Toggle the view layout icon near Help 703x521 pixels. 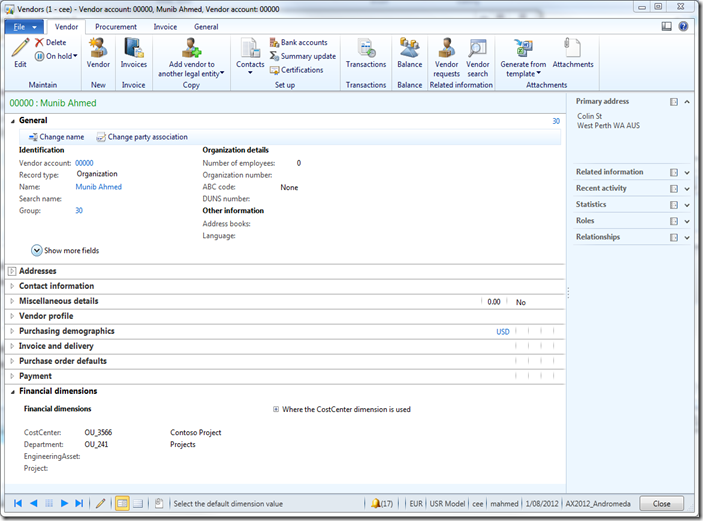click(x=667, y=26)
